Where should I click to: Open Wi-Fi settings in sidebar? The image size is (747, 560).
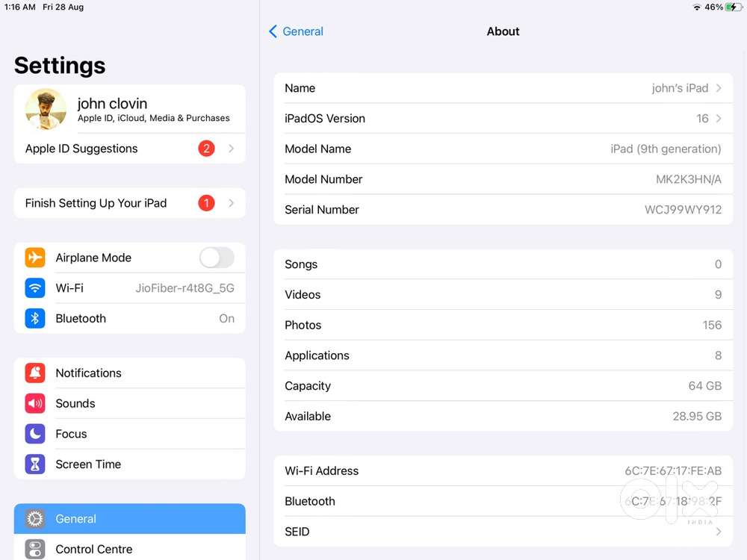(129, 288)
